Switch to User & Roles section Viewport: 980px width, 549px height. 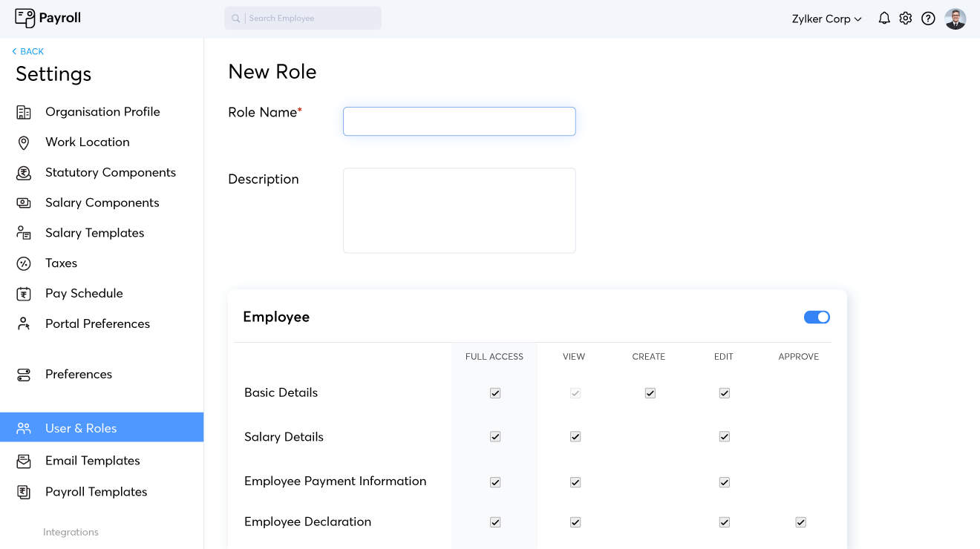pos(82,428)
